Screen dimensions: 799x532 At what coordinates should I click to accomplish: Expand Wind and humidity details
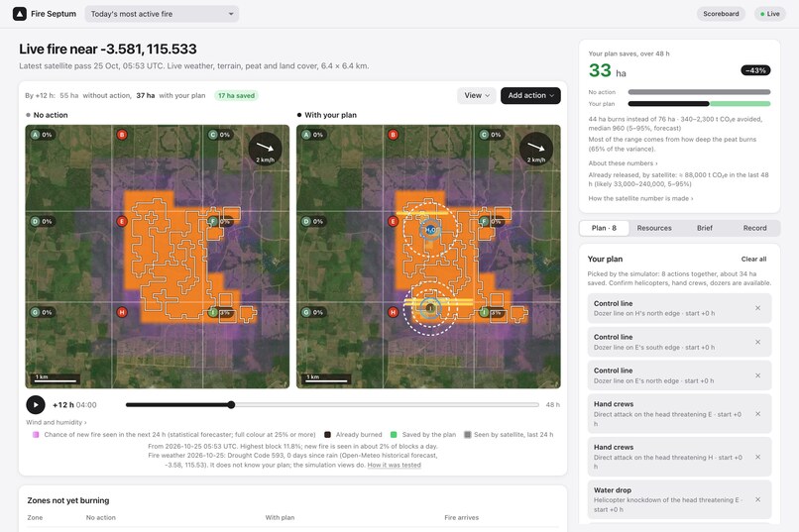(57, 422)
